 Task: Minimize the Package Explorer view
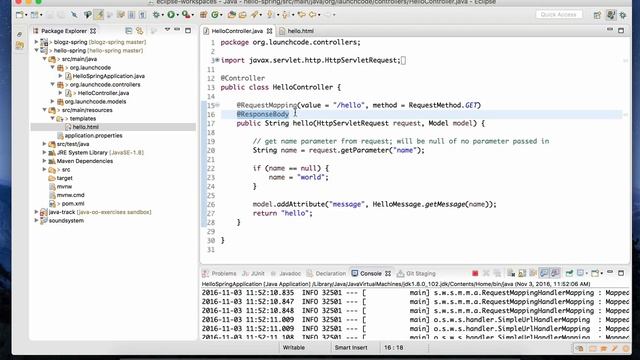click(177, 29)
